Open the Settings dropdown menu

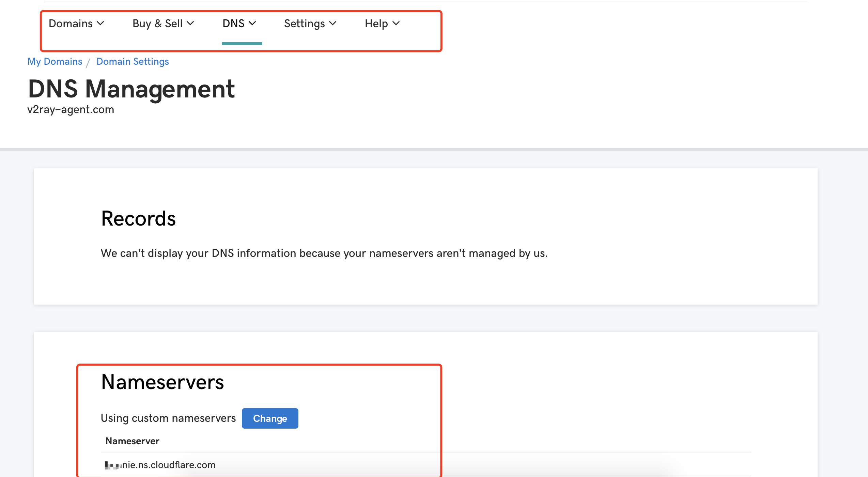coord(305,24)
